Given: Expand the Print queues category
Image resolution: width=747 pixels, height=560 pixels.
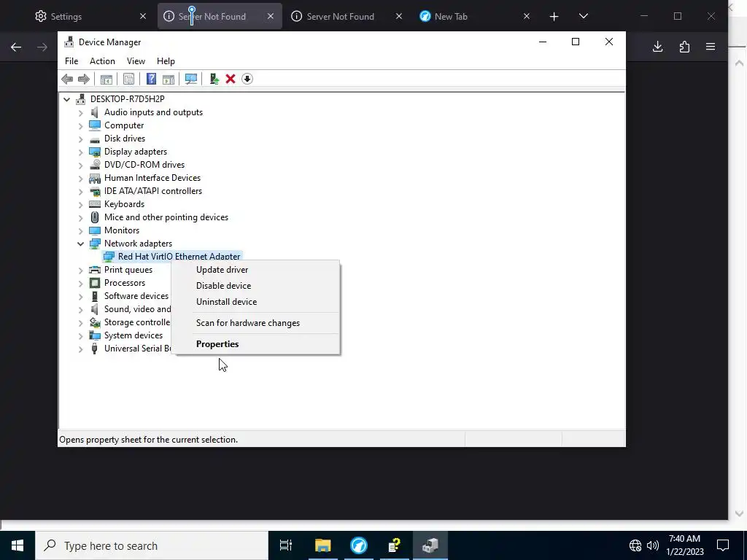Looking at the screenshot, I should 80,271.
